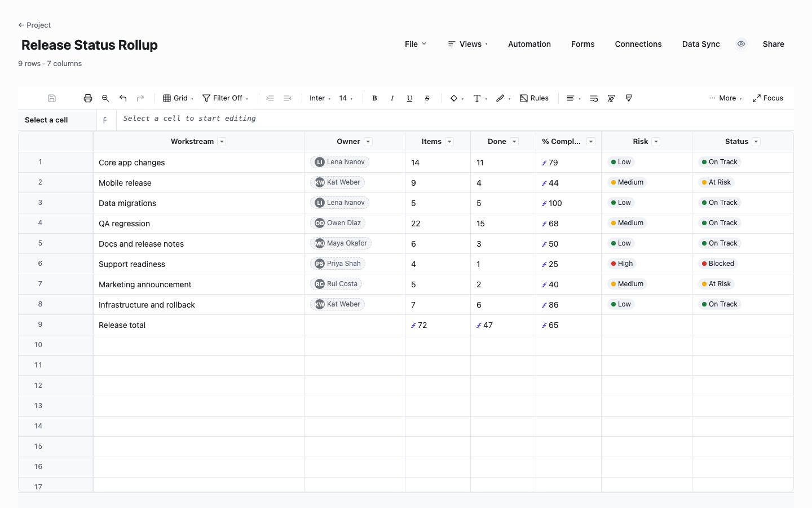Go back to Project
The image size is (812, 508).
tap(34, 25)
